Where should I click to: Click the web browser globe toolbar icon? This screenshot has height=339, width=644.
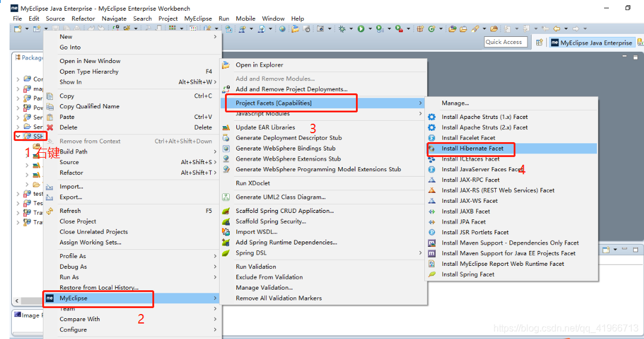tap(282, 29)
